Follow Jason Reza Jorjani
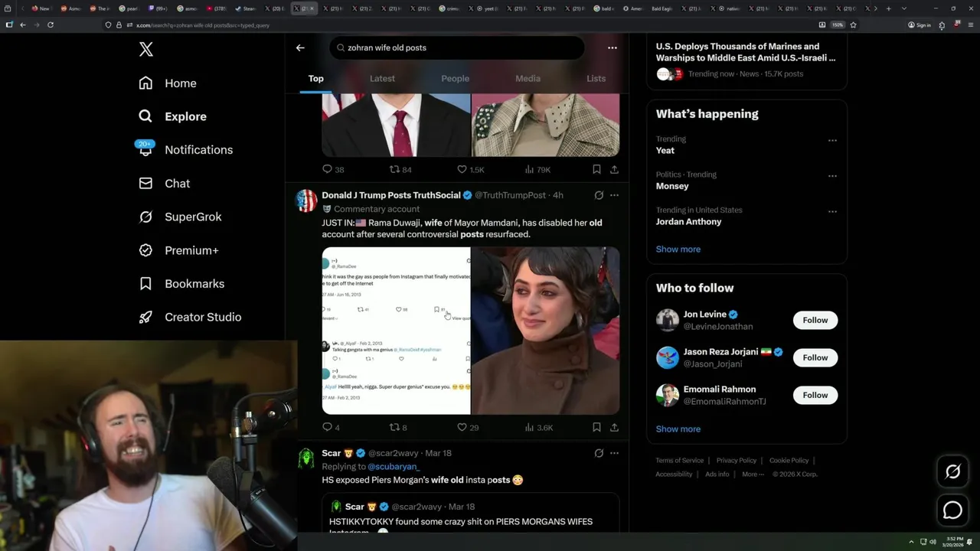980x551 pixels. pyautogui.click(x=815, y=357)
